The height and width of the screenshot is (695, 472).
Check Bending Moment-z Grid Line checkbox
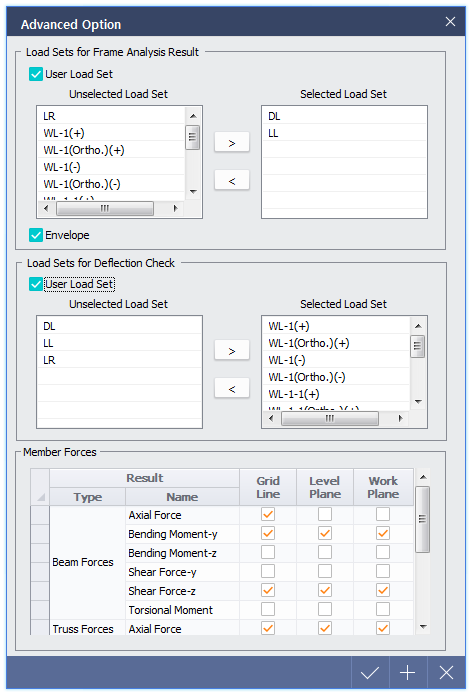tap(268, 552)
